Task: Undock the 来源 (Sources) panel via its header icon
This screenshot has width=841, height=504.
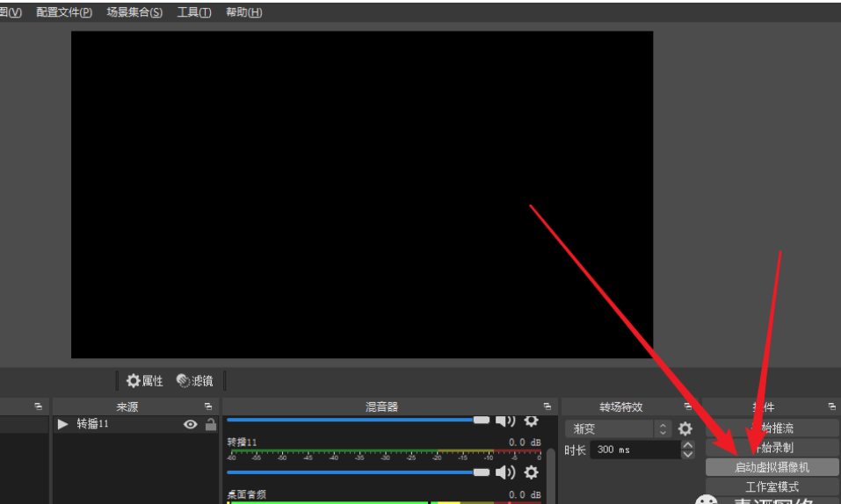Action: pyautogui.click(x=208, y=407)
